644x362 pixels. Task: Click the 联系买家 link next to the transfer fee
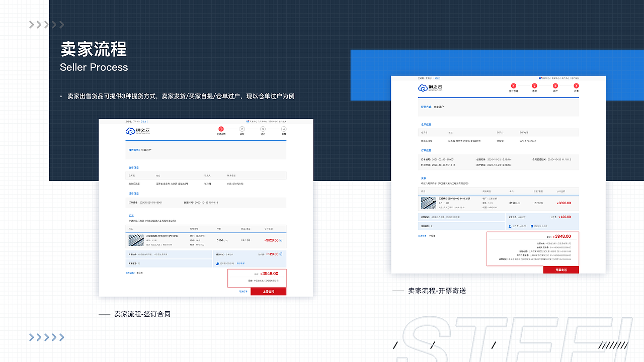240,263
